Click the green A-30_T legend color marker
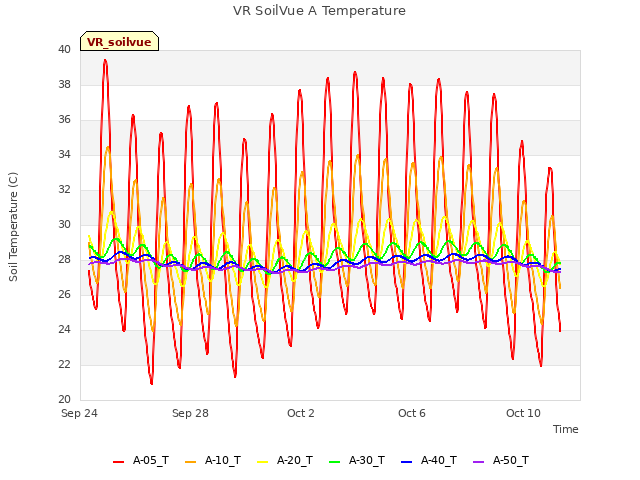 tap(334, 462)
